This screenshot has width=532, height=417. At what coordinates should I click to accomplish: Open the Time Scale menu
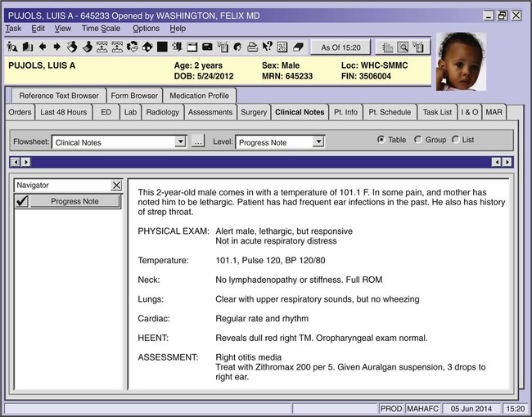tap(101, 29)
